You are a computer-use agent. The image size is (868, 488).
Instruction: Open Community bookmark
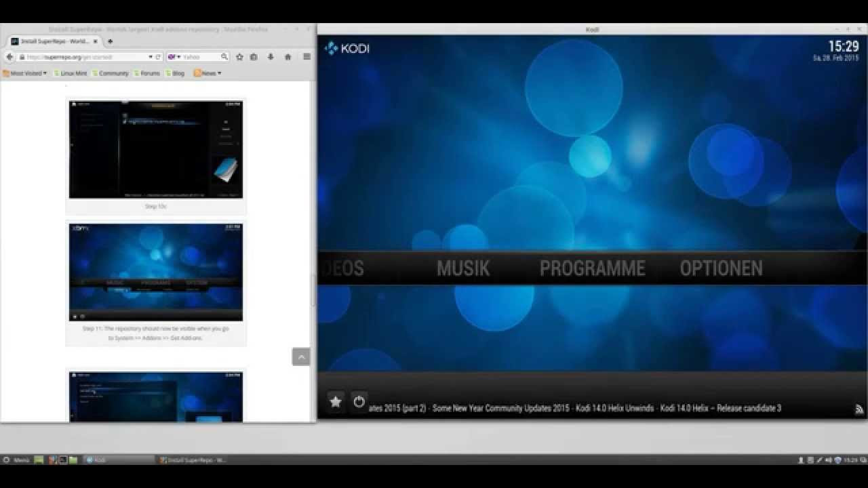(x=110, y=73)
